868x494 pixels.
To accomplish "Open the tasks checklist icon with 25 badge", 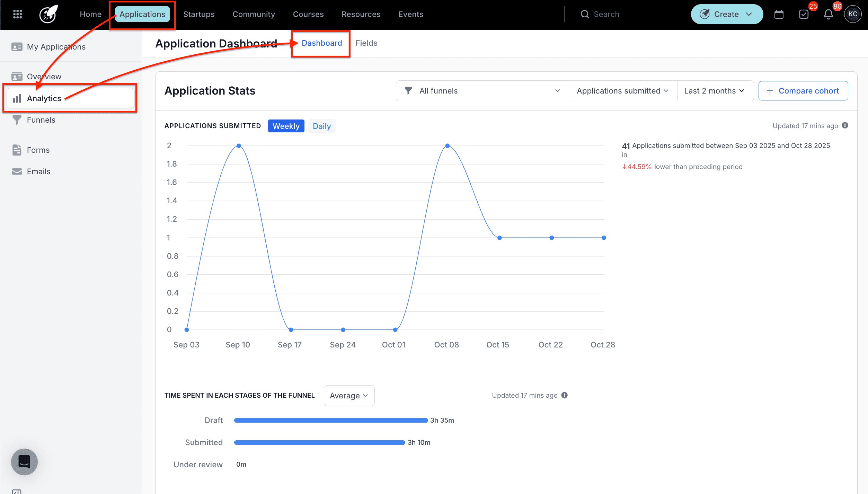I will (x=804, y=15).
